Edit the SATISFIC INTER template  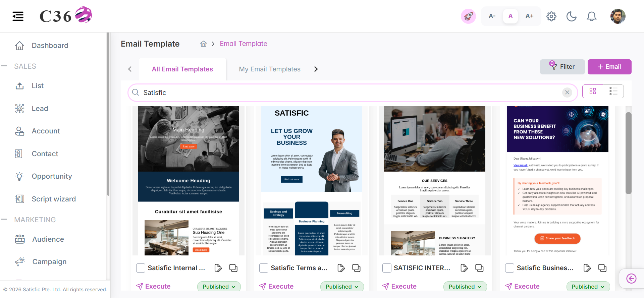(464, 268)
